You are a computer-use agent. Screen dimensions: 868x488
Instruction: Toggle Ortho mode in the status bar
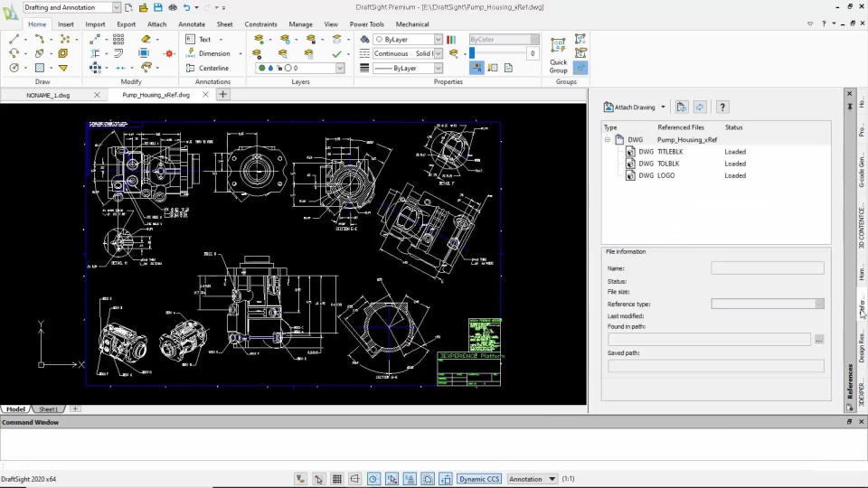(354, 479)
